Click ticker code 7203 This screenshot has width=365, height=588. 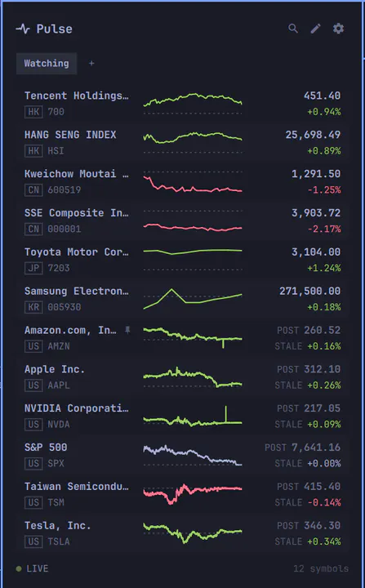tap(59, 268)
